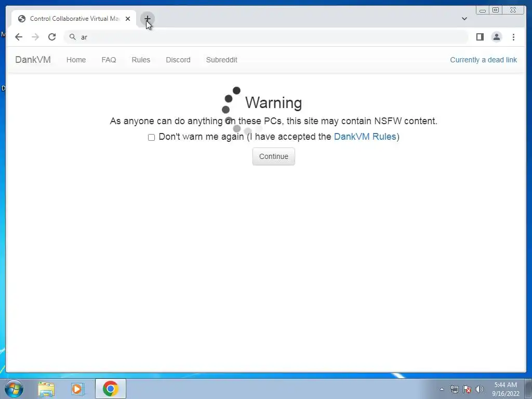Show hidden system tray icons
Screen dimensions: 532x399
tap(442, 389)
